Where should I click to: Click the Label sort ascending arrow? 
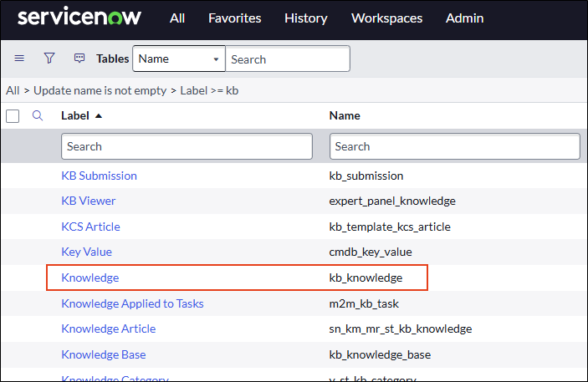(99, 116)
